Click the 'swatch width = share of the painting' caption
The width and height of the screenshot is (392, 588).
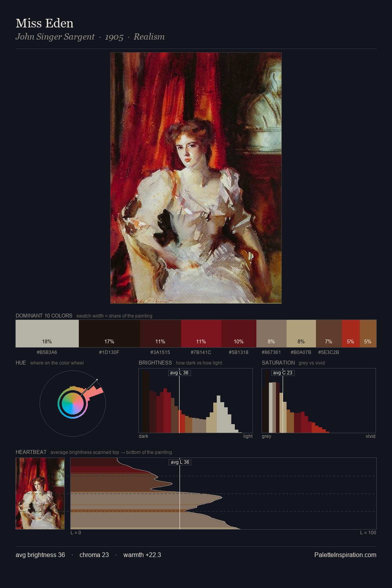pyautogui.click(x=114, y=316)
